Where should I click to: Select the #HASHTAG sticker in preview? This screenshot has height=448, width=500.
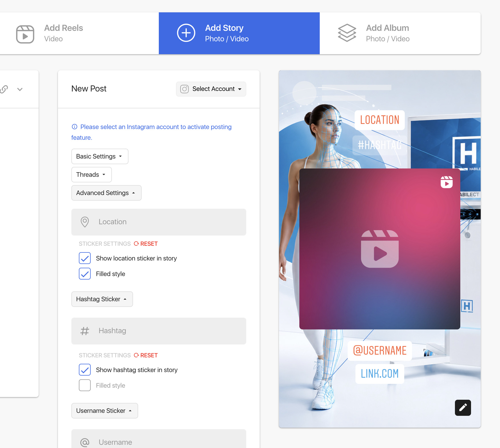pos(380,145)
